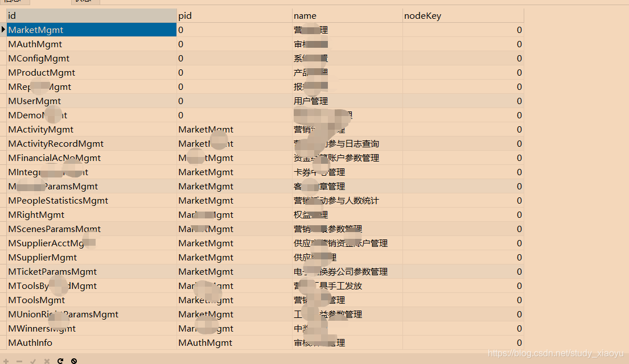Select the MAuthInfo id cell

(92, 343)
